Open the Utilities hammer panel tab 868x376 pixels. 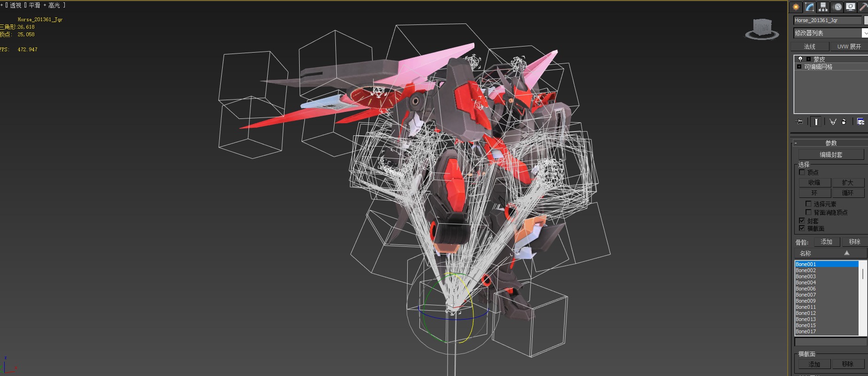click(x=863, y=7)
